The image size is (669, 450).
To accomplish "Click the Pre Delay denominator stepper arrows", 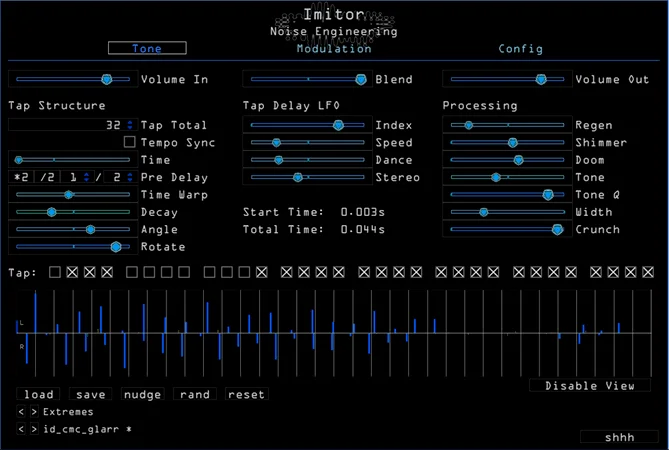I will click(130, 177).
